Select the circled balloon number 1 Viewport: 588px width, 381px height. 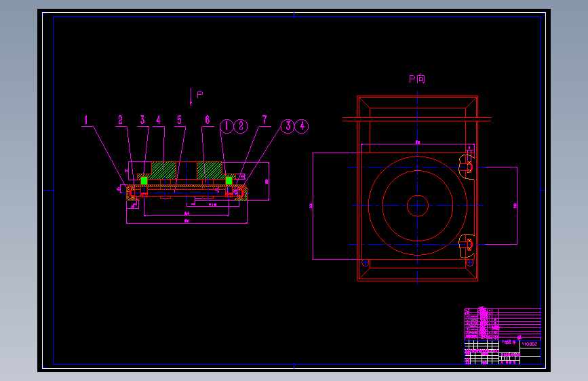click(x=227, y=126)
